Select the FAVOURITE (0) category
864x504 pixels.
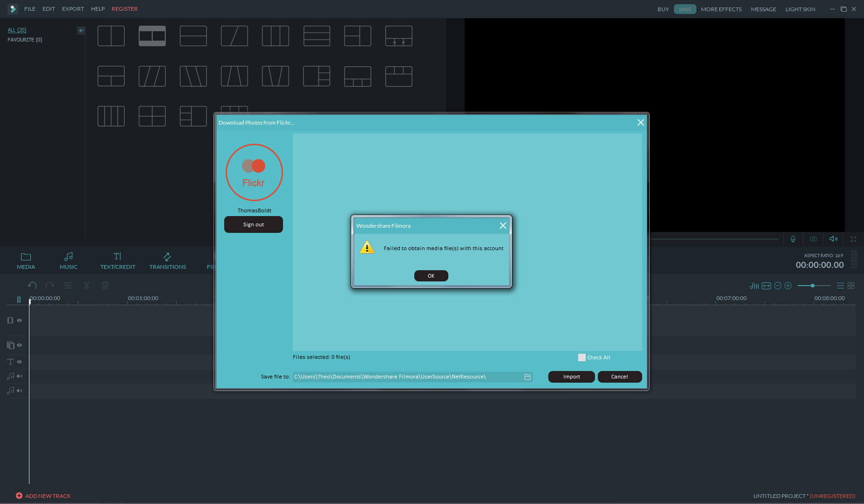click(25, 40)
